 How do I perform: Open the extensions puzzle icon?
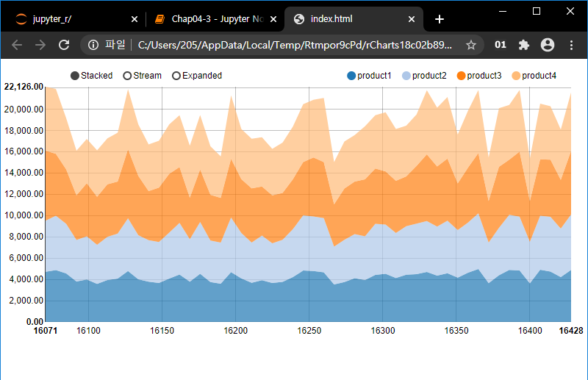tap(524, 45)
